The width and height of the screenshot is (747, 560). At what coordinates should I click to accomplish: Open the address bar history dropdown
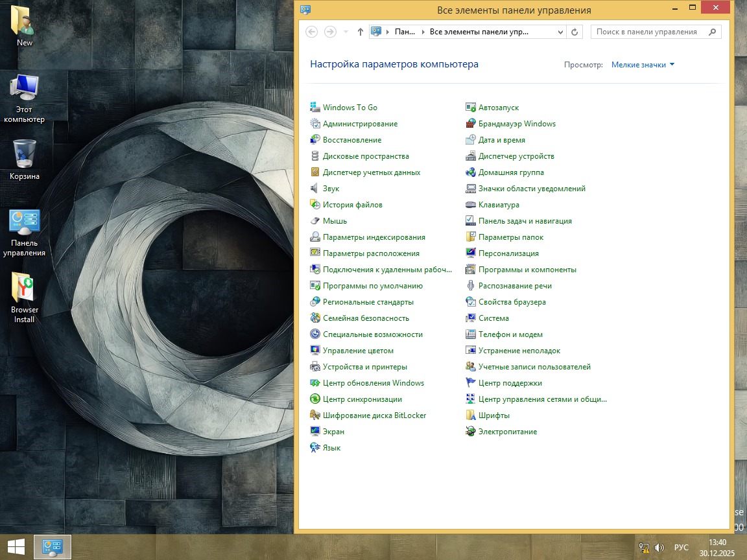561,32
